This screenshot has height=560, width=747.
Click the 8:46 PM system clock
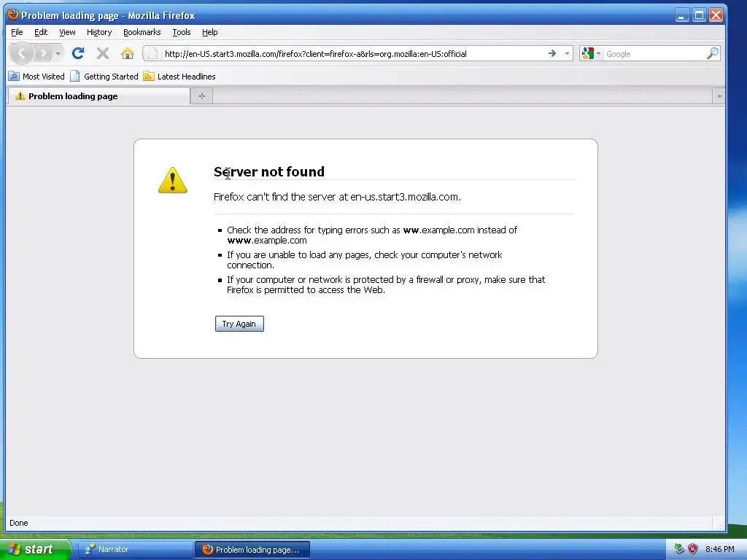point(719,549)
